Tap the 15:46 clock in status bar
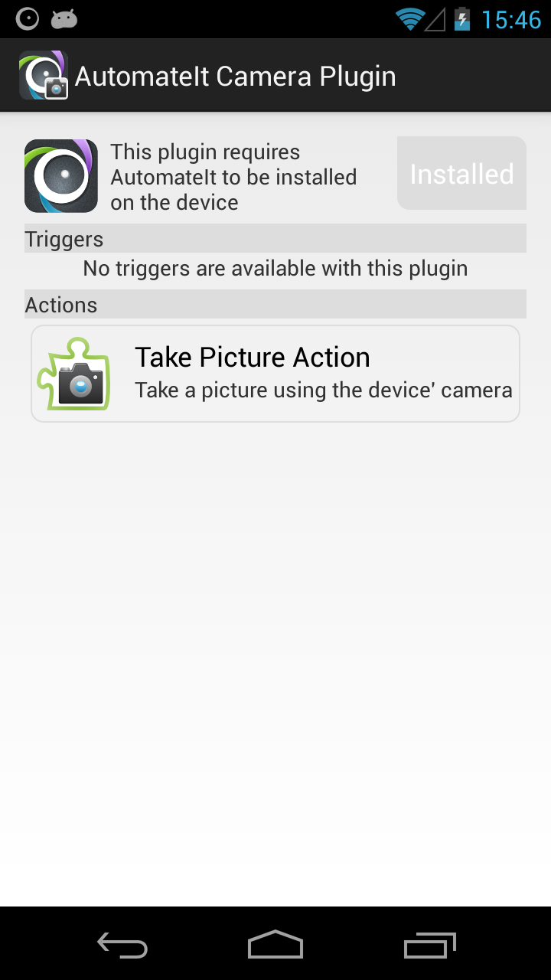This screenshot has height=980, width=551. click(x=511, y=19)
